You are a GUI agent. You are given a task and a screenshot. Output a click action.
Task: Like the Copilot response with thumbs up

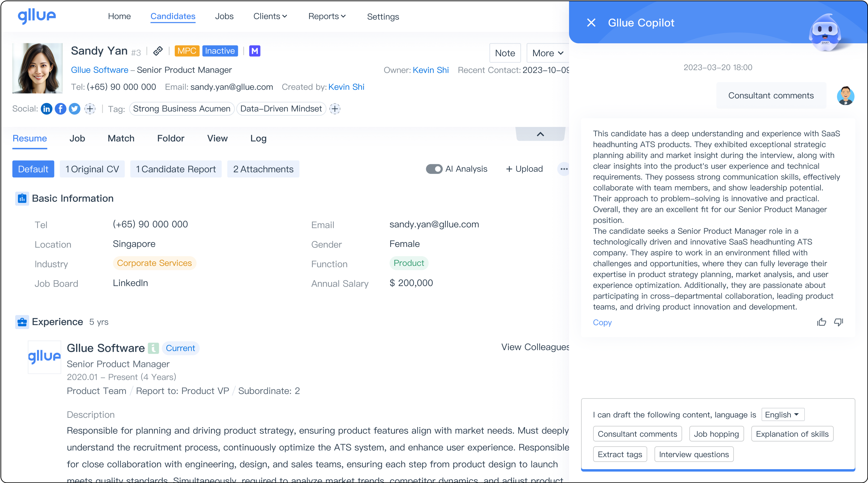821,322
